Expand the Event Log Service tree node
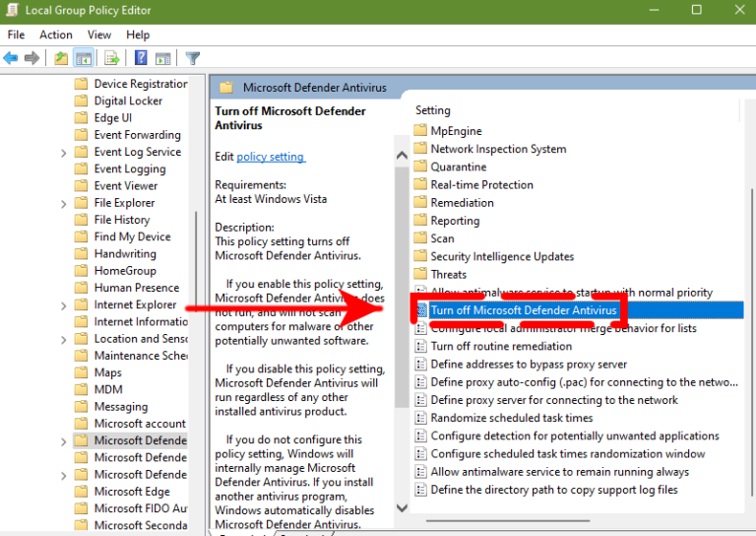 coord(64,154)
